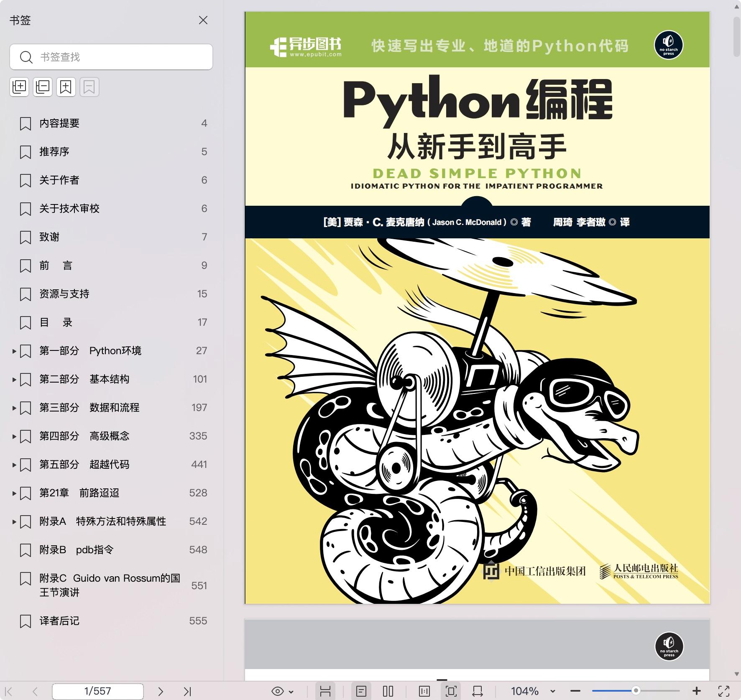Collapse all bookmarks with the collapse-all icon
Image resolution: width=741 pixels, height=700 pixels.
[43, 87]
